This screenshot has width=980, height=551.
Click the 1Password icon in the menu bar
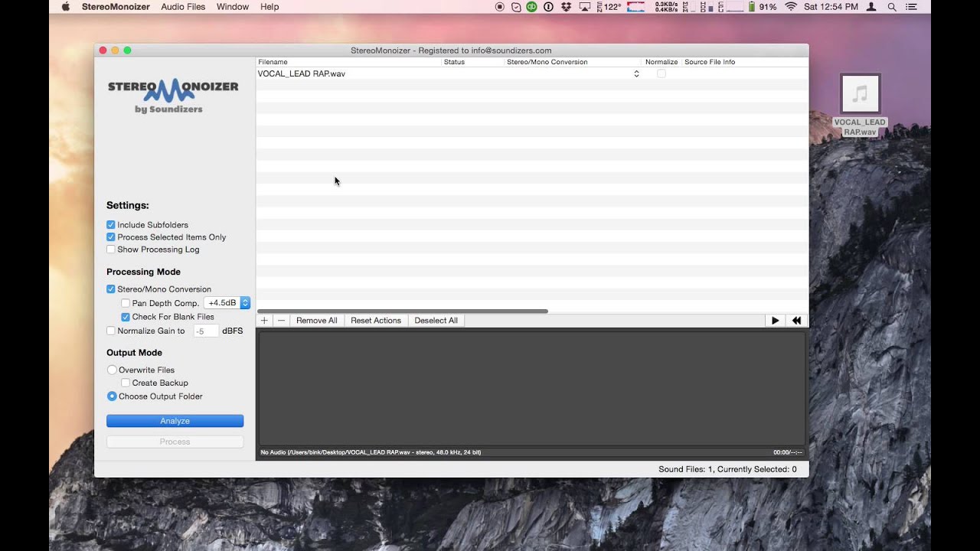coord(548,7)
